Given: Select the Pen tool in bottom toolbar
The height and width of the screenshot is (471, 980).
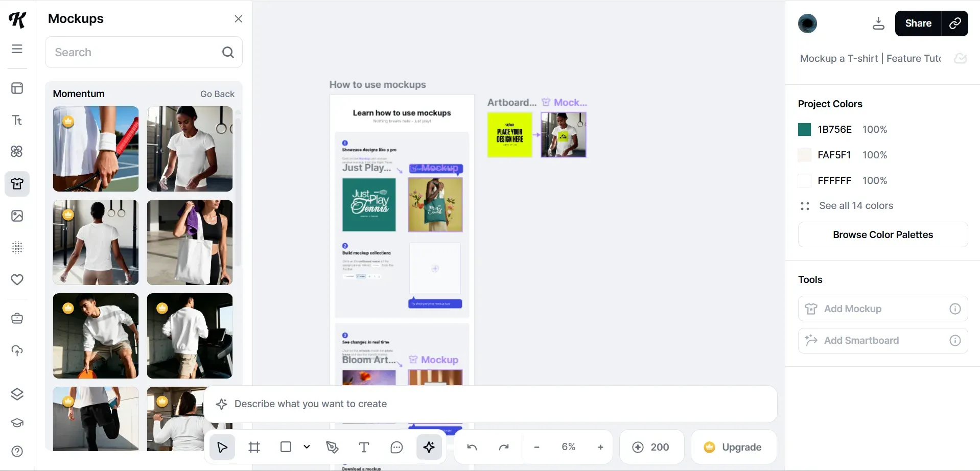Looking at the screenshot, I should pos(332,448).
